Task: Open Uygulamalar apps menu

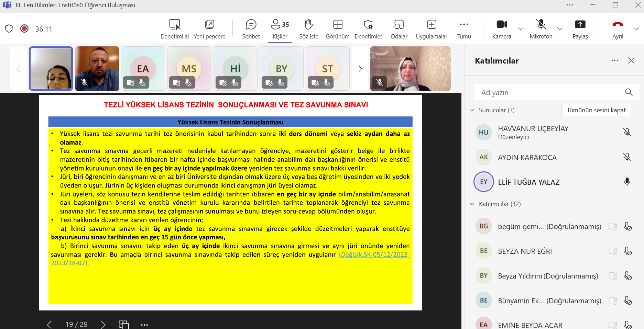Action: point(431,29)
